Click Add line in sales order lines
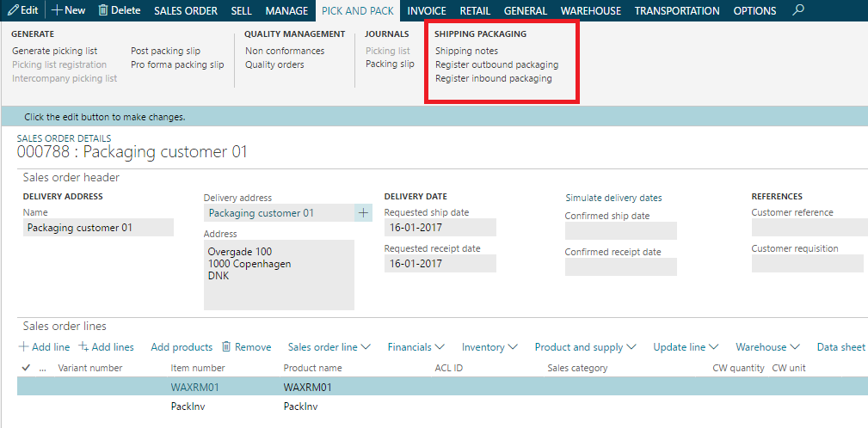Viewport: 868px width, 428px height. click(x=45, y=347)
